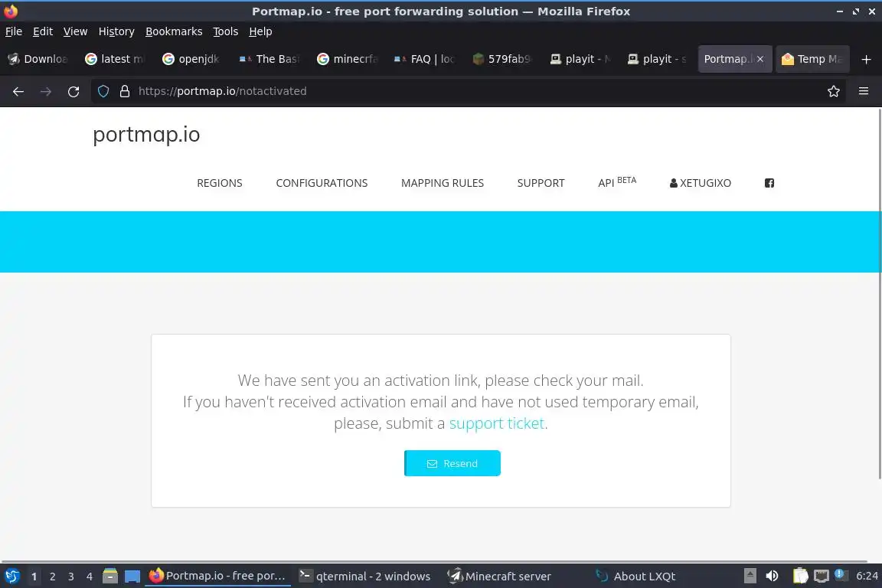The width and height of the screenshot is (882, 588).
Task: Switch to the FAQ tab
Action: (425, 59)
